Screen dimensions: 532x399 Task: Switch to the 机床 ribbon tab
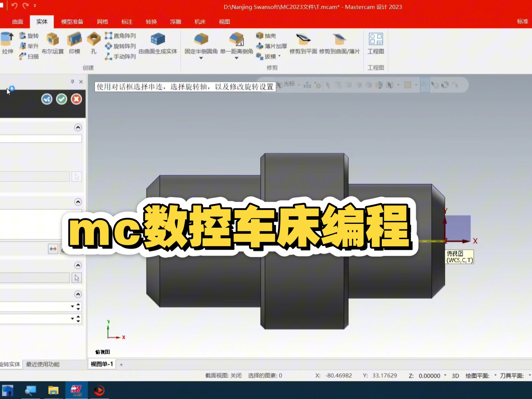click(x=200, y=22)
